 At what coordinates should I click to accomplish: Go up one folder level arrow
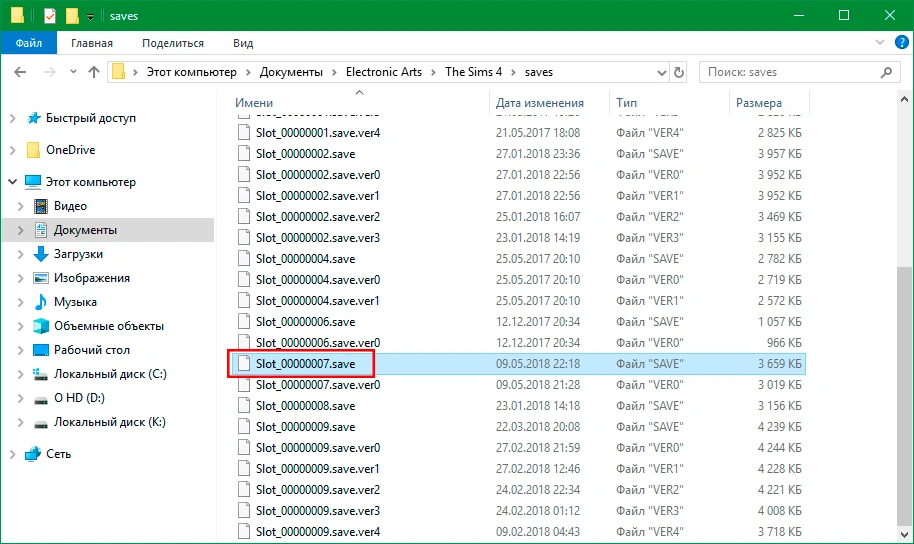point(94,72)
